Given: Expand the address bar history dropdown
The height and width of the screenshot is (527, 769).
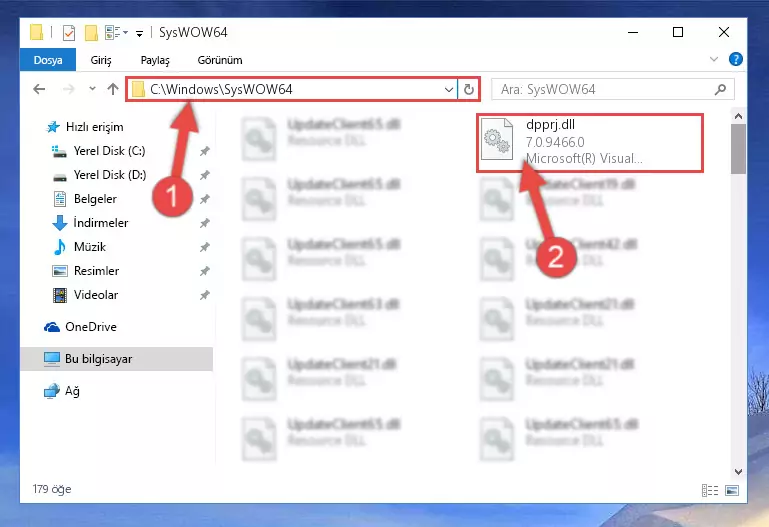Looking at the screenshot, I should (448, 89).
